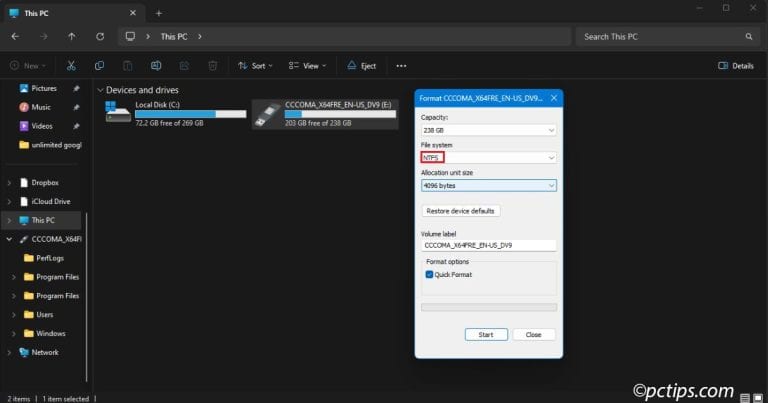Click the Refresh icon in navigation bar

pos(100,37)
